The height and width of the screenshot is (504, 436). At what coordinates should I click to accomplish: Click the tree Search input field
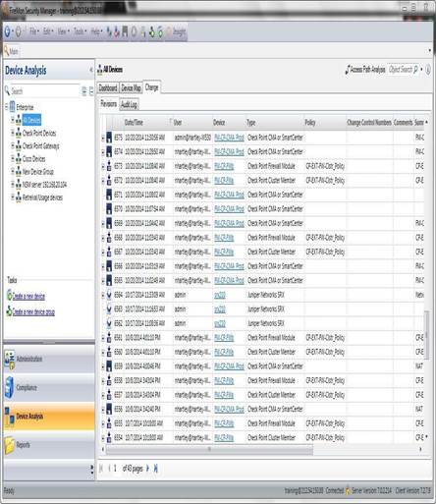click(x=45, y=91)
